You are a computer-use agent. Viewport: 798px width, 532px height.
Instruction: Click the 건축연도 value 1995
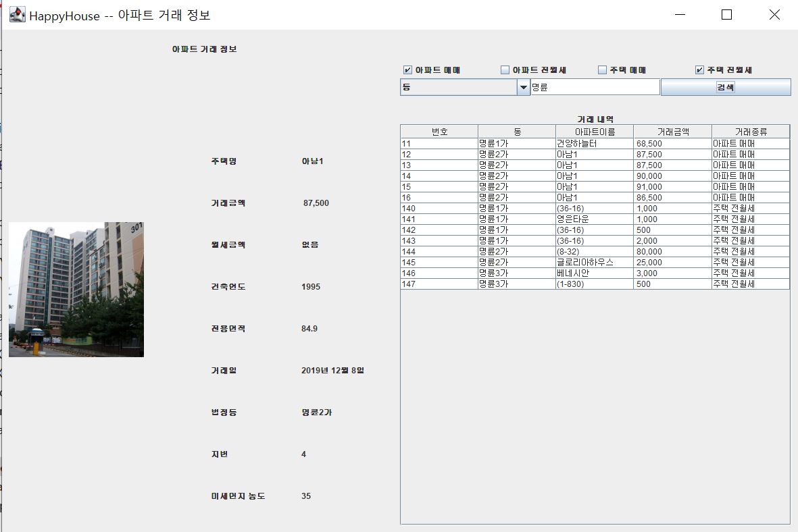click(x=310, y=287)
